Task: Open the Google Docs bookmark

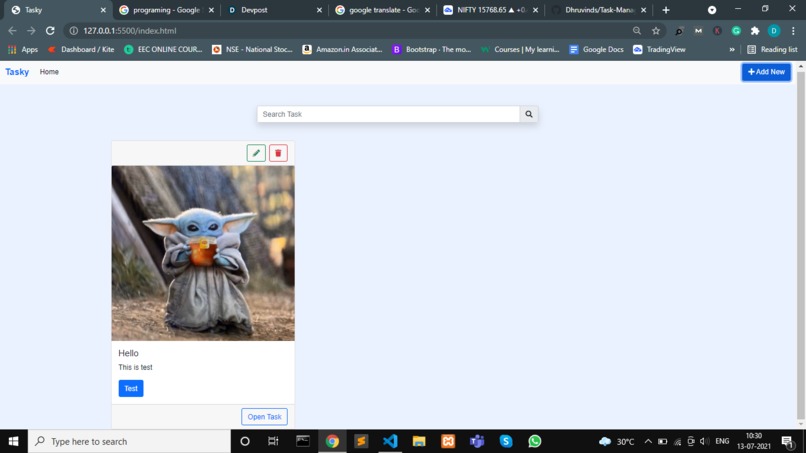Action: point(596,49)
